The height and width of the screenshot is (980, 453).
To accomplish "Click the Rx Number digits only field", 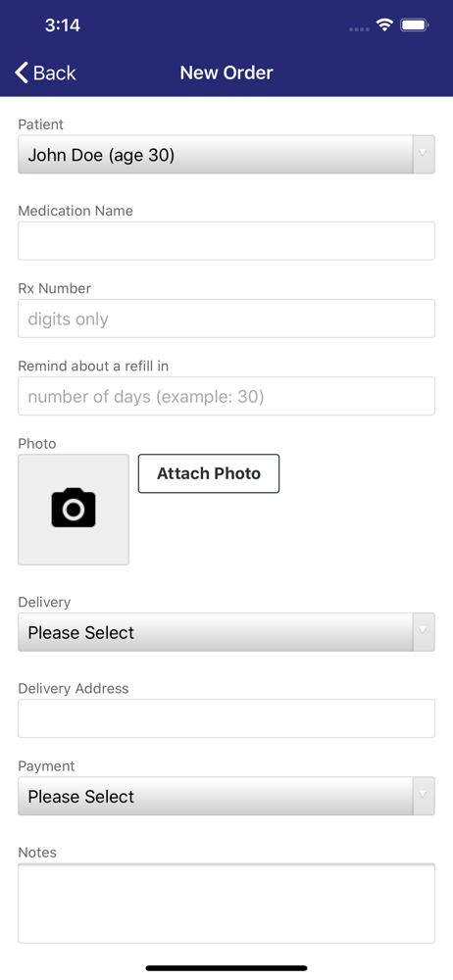I will [x=226, y=318].
